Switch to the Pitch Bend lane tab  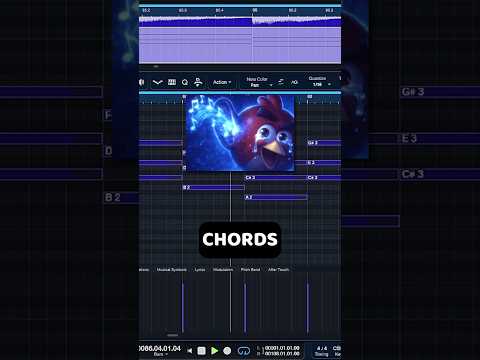tap(250, 269)
